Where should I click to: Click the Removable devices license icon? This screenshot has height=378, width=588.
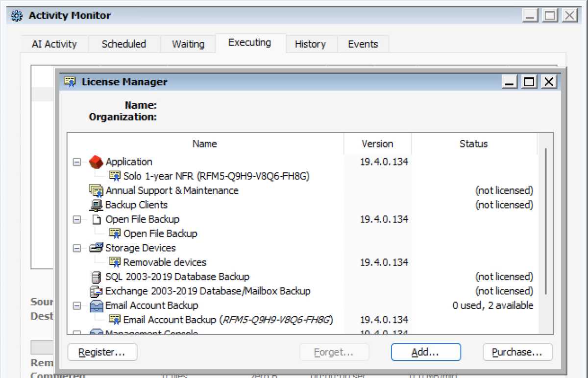(114, 262)
